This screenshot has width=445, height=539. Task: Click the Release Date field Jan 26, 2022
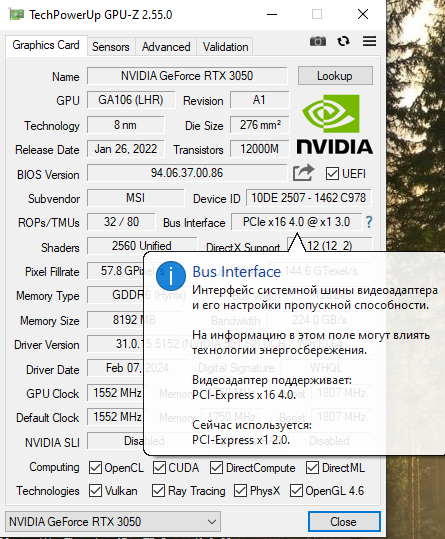(125, 149)
